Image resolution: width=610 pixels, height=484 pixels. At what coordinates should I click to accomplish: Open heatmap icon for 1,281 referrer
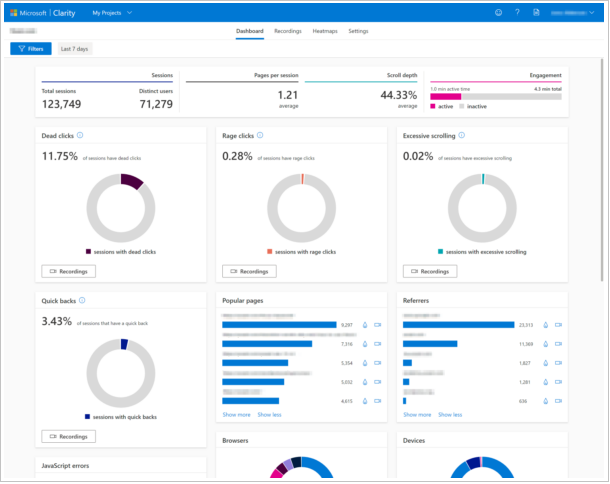click(x=545, y=382)
